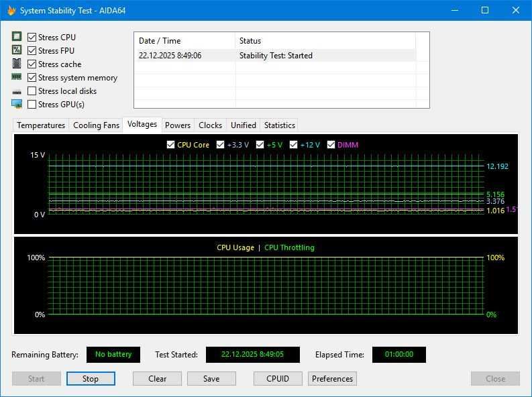Stop the stability test
This screenshot has height=397, width=532.
(91, 378)
